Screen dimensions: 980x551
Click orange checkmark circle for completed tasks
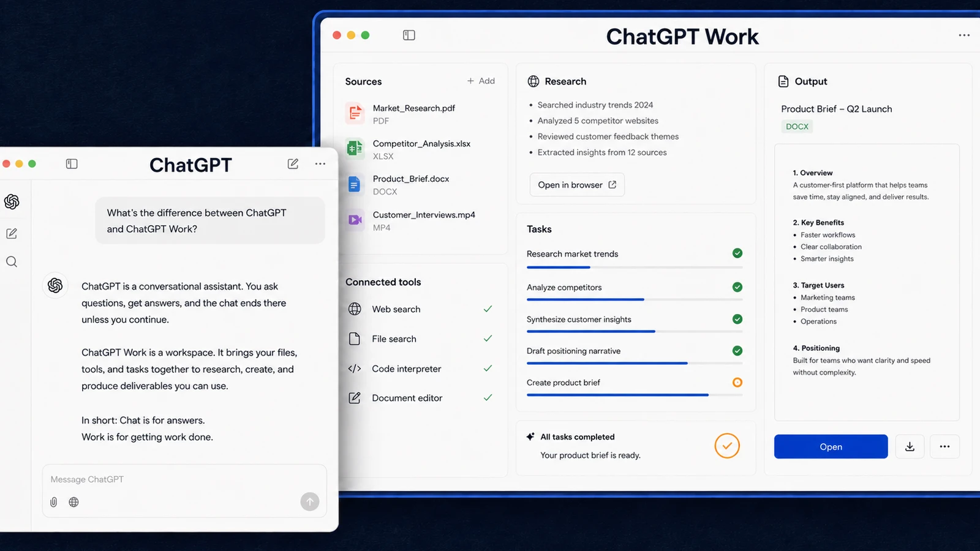click(727, 446)
